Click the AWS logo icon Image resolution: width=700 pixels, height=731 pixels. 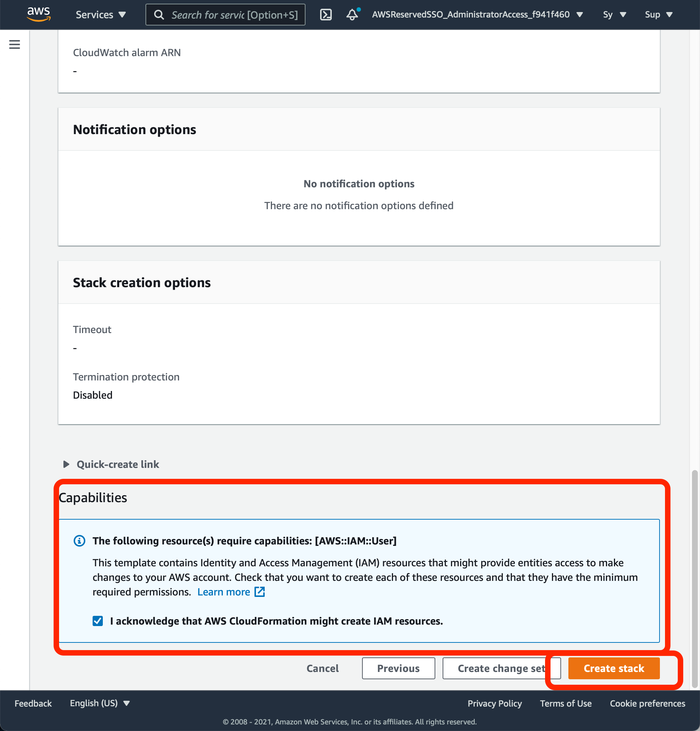coord(36,14)
